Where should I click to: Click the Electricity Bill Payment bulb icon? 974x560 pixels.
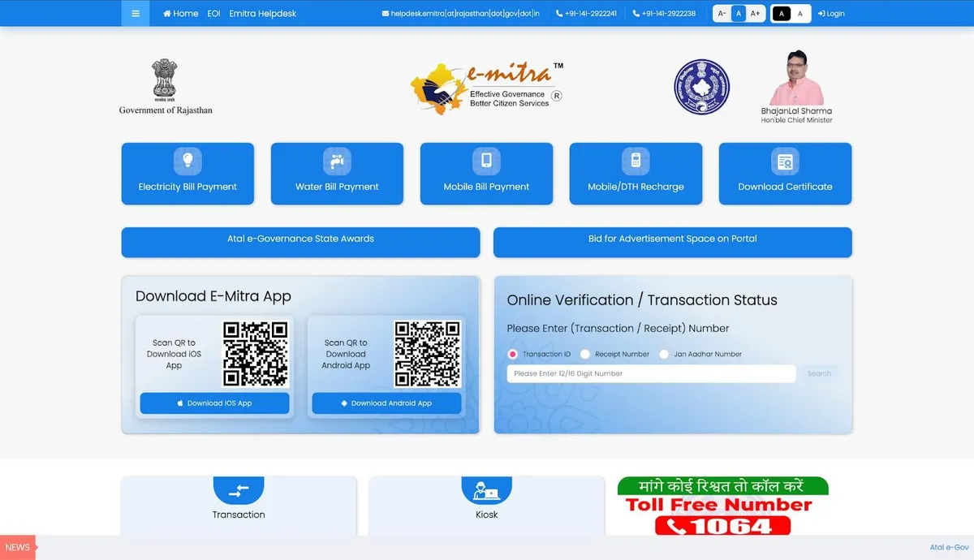[x=187, y=161]
